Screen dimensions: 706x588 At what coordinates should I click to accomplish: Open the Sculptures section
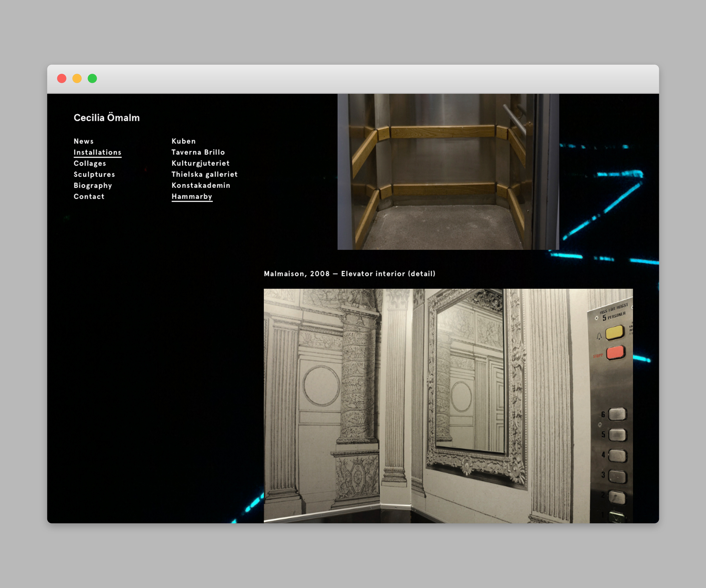[94, 174]
